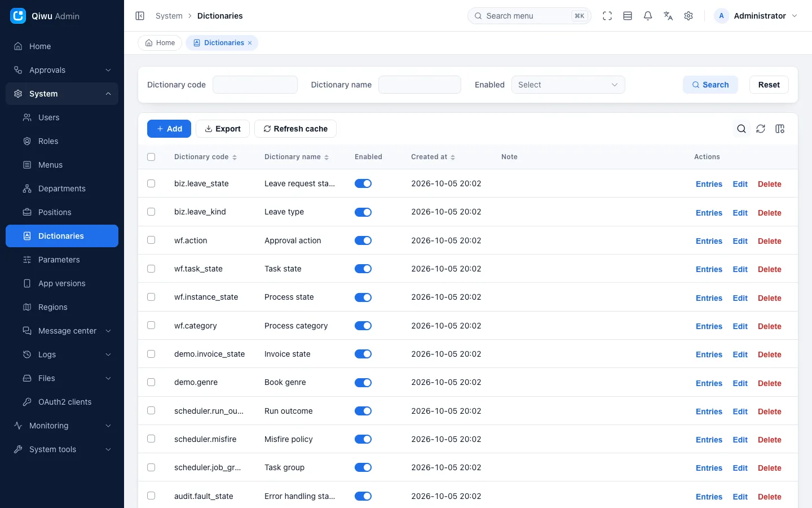Image resolution: width=812 pixels, height=508 pixels.
Task: Open the layout icon beside fullscreen
Action: (x=628, y=16)
